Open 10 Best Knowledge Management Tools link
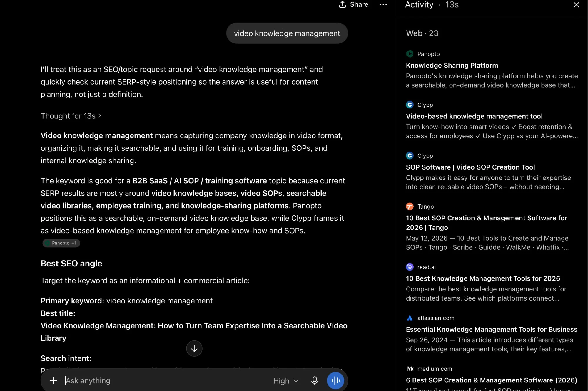 click(x=483, y=278)
